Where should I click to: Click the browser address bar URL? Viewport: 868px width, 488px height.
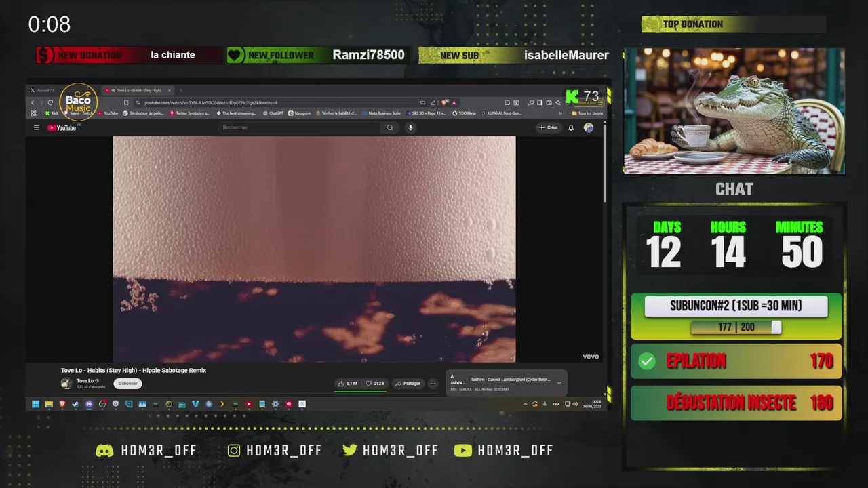(211, 103)
